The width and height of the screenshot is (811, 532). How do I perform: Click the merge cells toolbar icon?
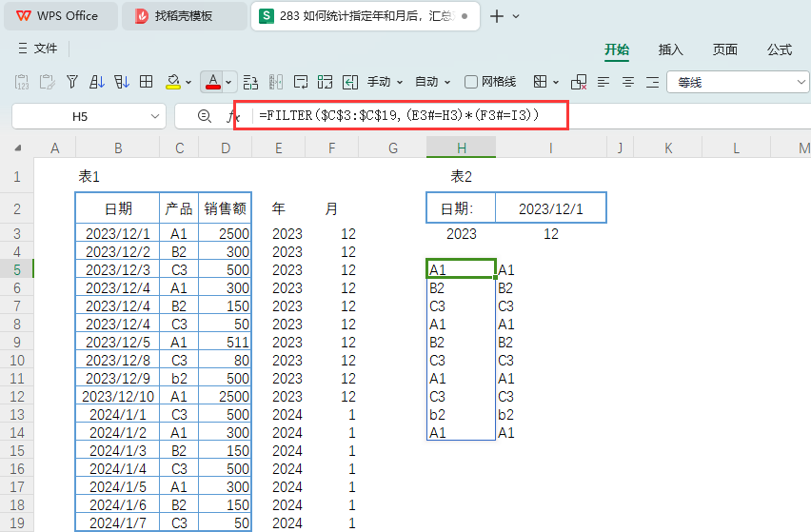pyautogui.click(x=326, y=82)
